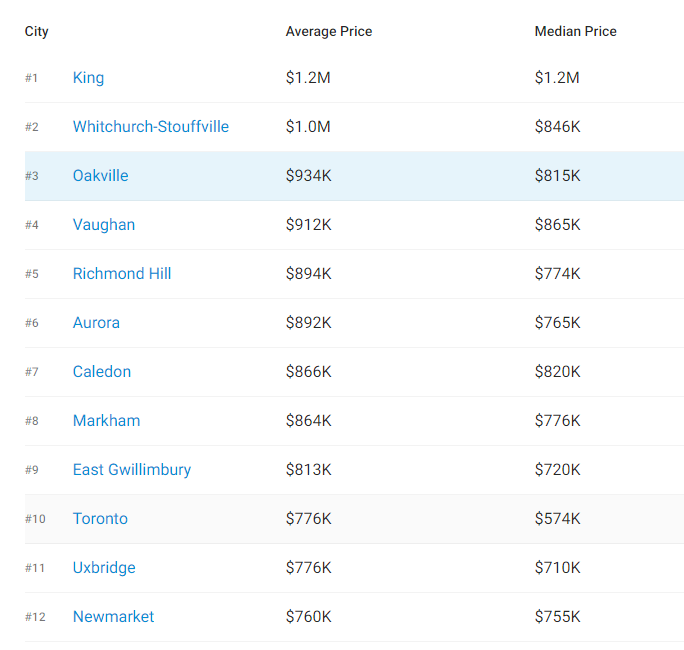The height and width of the screenshot is (650, 684).
Task: Click the Median Price column header
Action: coord(575,31)
